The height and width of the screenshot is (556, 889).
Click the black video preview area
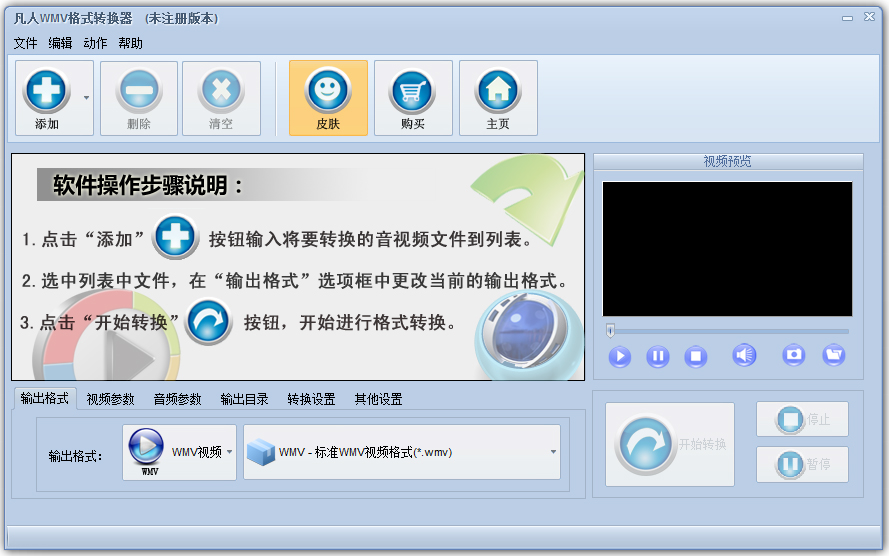(727, 249)
